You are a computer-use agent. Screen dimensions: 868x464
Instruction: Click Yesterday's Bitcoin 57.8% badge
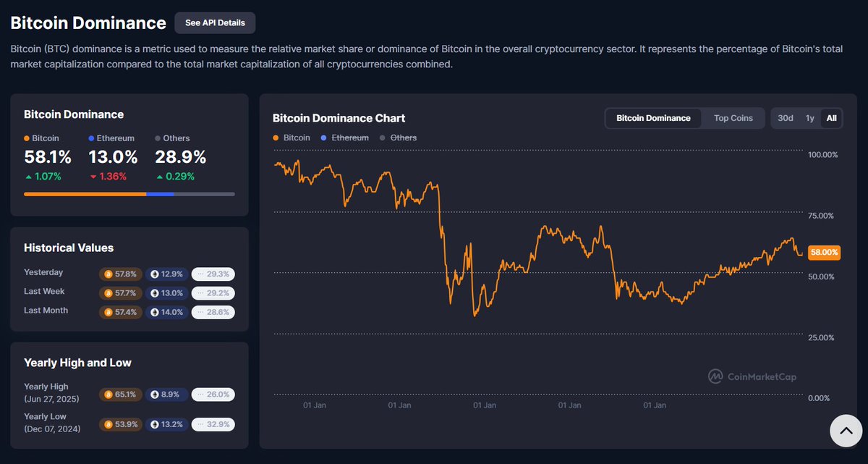pos(121,274)
